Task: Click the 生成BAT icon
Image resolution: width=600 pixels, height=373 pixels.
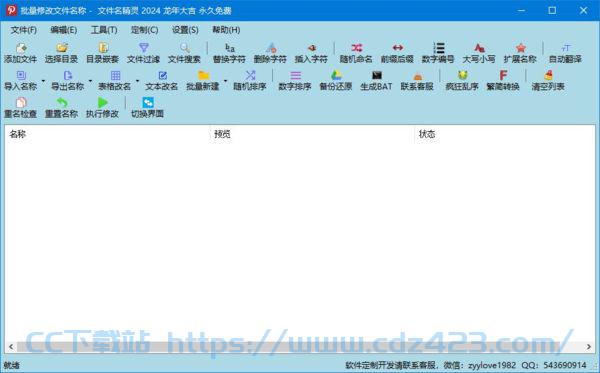Action: tap(377, 75)
